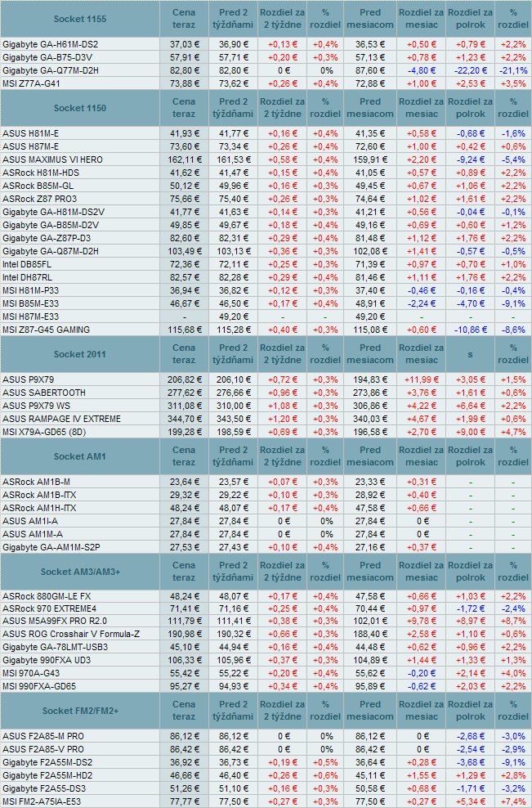Click the ASRock Z87 PRO3 product name

(x=40, y=199)
